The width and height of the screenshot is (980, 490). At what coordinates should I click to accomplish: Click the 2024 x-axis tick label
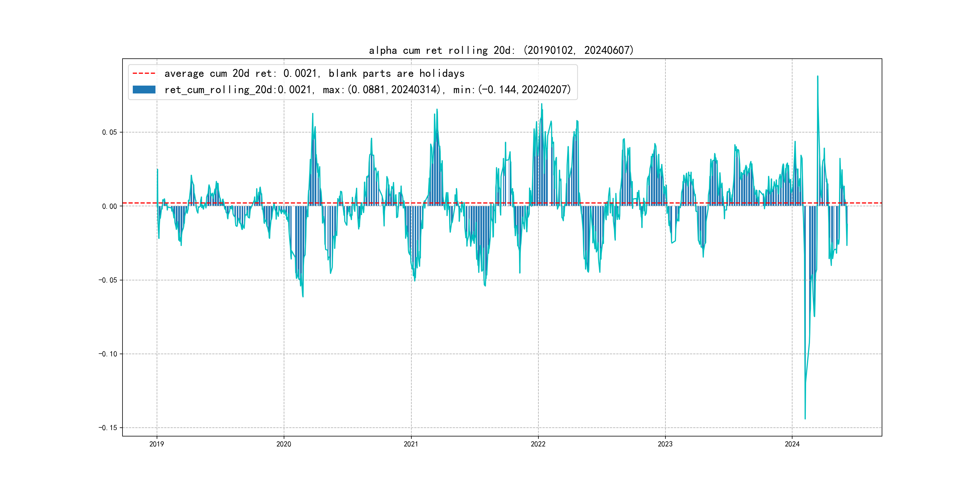pyautogui.click(x=792, y=444)
